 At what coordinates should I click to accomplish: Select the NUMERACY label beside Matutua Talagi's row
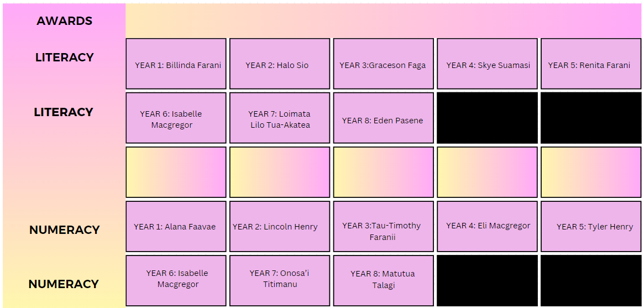point(64,284)
